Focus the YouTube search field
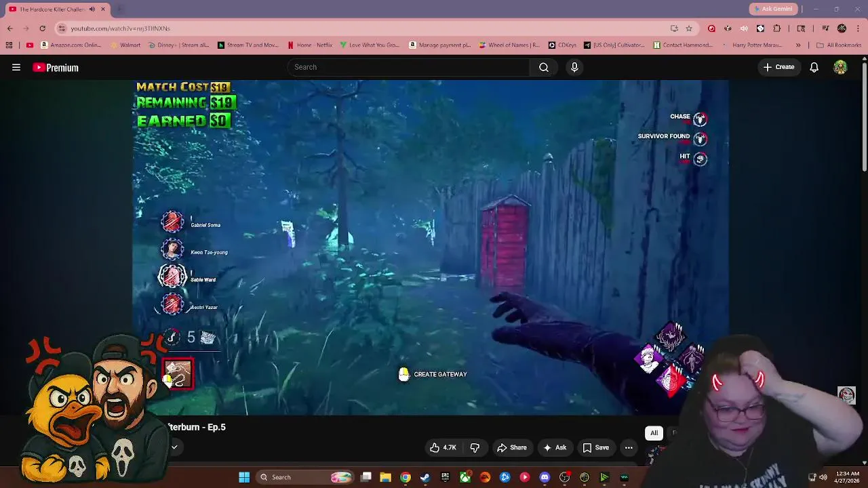Screen dimensions: 868x488 pyautogui.click(x=409, y=67)
